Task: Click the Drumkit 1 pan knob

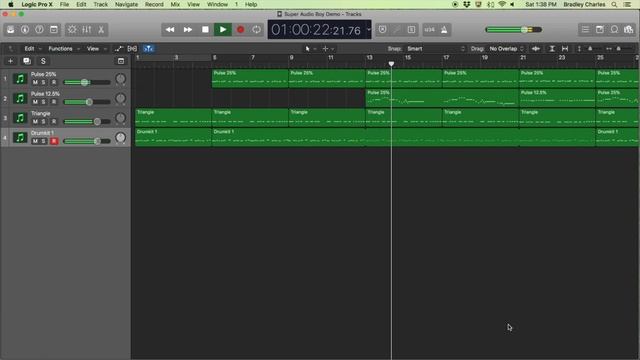Action: pyautogui.click(x=120, y=138)
